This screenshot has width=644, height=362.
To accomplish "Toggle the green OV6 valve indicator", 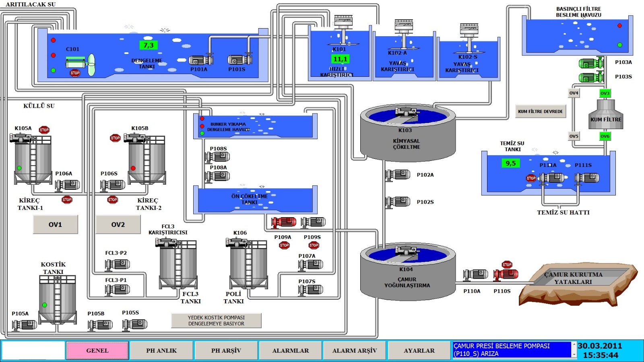I will (605, 136).
